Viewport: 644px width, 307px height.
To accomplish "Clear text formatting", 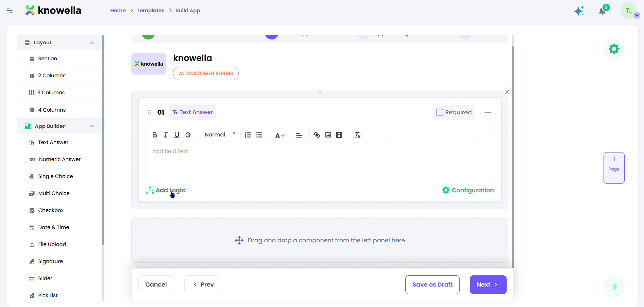I will click(357, 135).
